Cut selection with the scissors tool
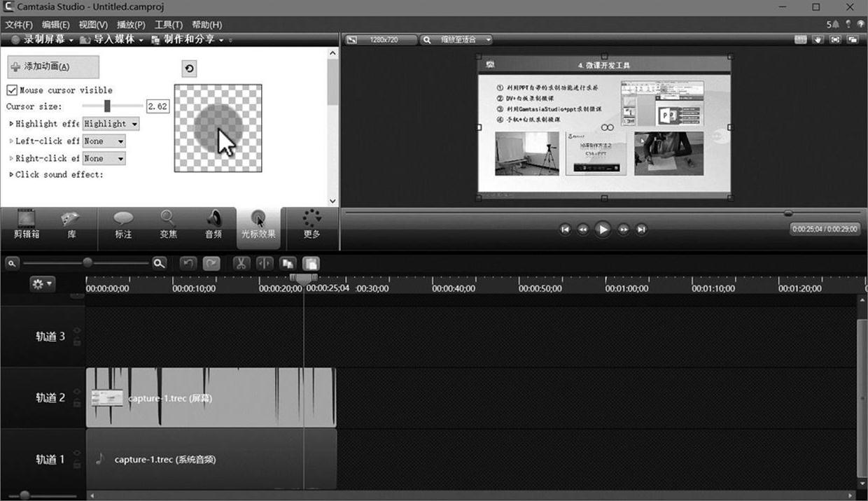The image size is (868, 501). click(240, 263)
